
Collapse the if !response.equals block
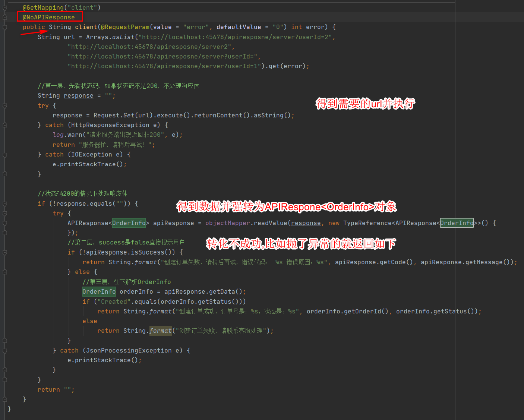5,204
